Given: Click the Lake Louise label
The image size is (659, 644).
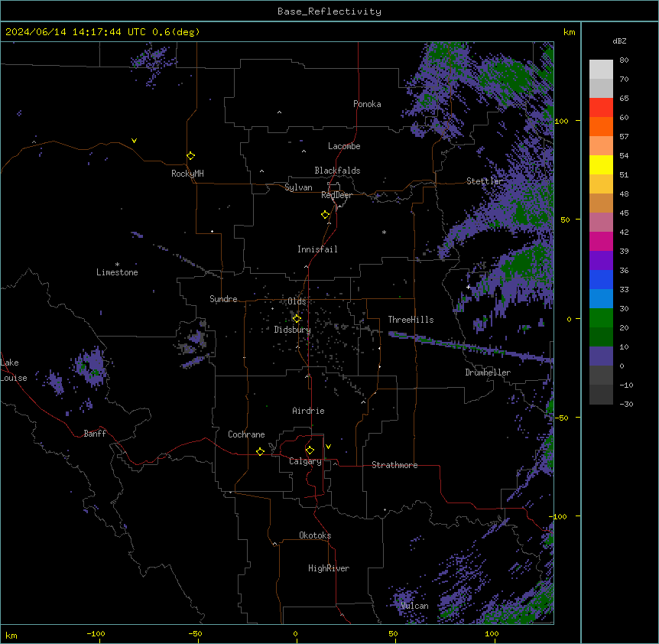Looking at the screenshot, I should click(14, 370).
